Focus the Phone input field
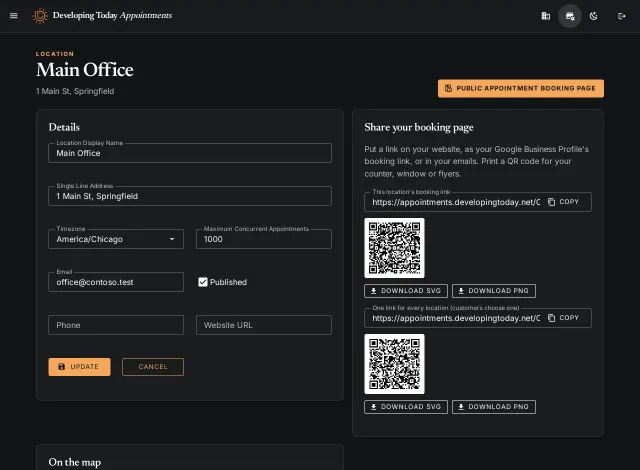 point(116,325)
